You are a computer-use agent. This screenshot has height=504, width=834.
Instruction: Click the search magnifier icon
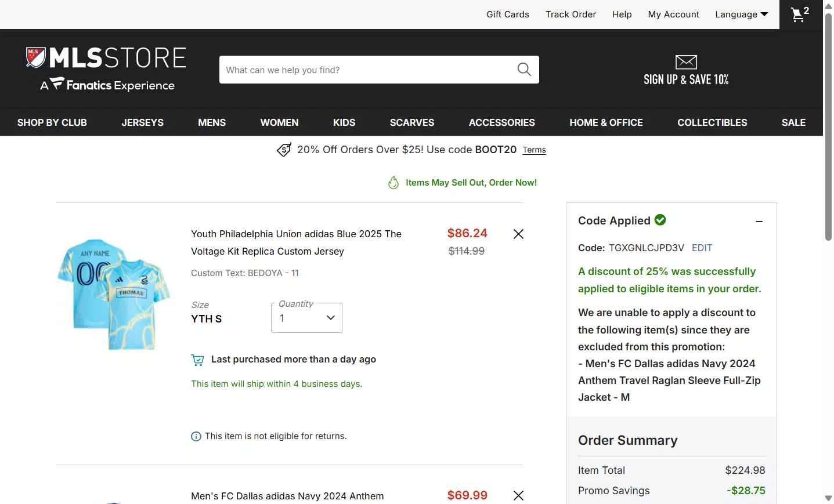coord(524,70)
